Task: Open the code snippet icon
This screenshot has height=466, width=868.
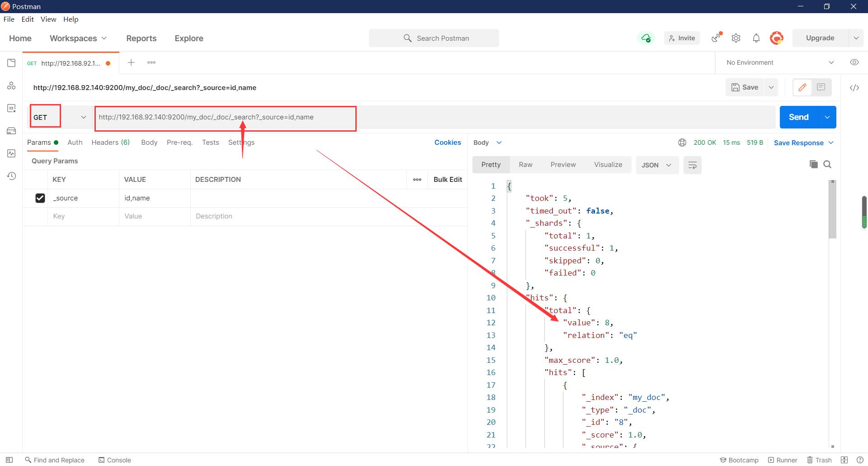Action: tap(854, 88)
